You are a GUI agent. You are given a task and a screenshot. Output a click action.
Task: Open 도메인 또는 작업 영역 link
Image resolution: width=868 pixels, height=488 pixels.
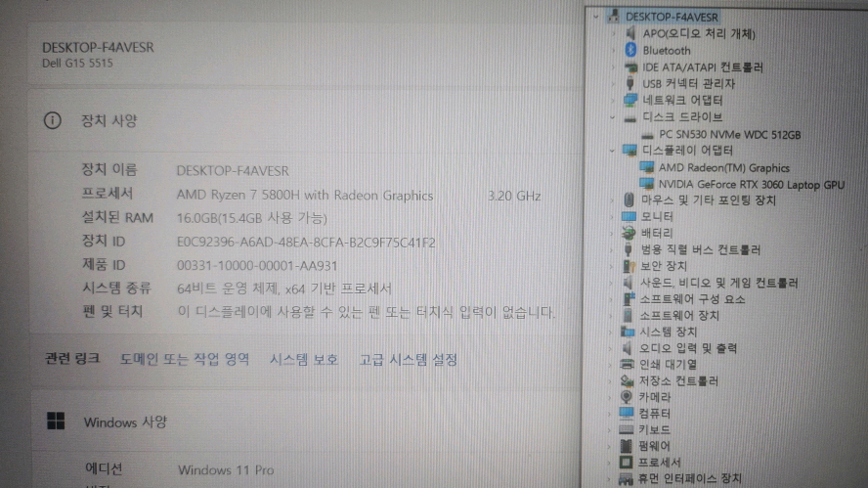point(185,359)
